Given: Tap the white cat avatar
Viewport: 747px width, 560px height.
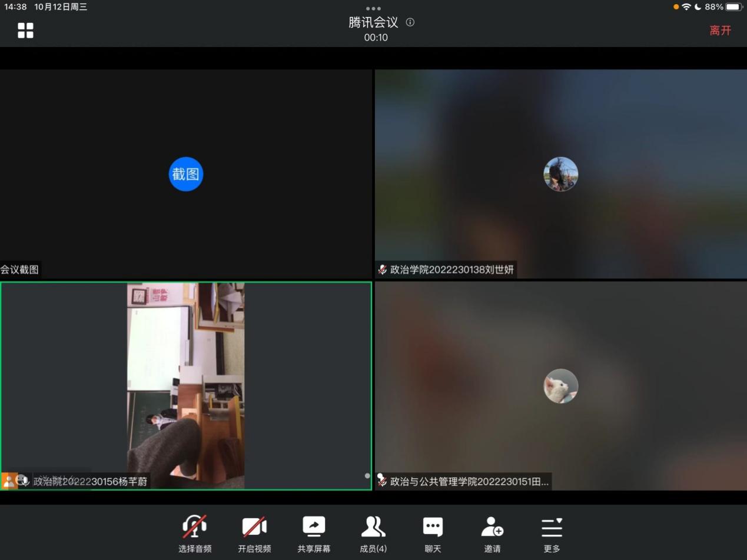Looking at the screenshot, I should pyautogui.click(x=560, y=386).
